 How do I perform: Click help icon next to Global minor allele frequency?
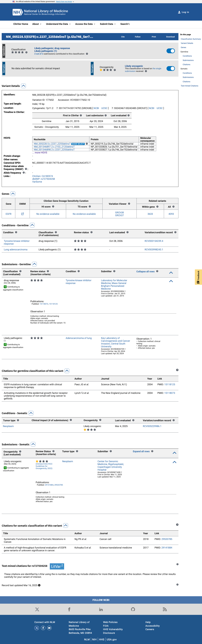coord(26,169)
